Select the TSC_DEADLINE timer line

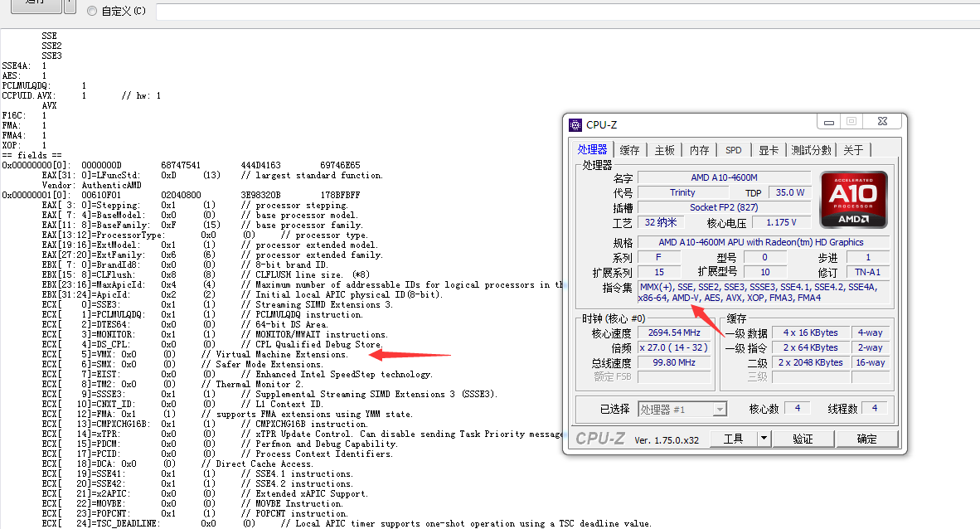click(x=347, y=524)
